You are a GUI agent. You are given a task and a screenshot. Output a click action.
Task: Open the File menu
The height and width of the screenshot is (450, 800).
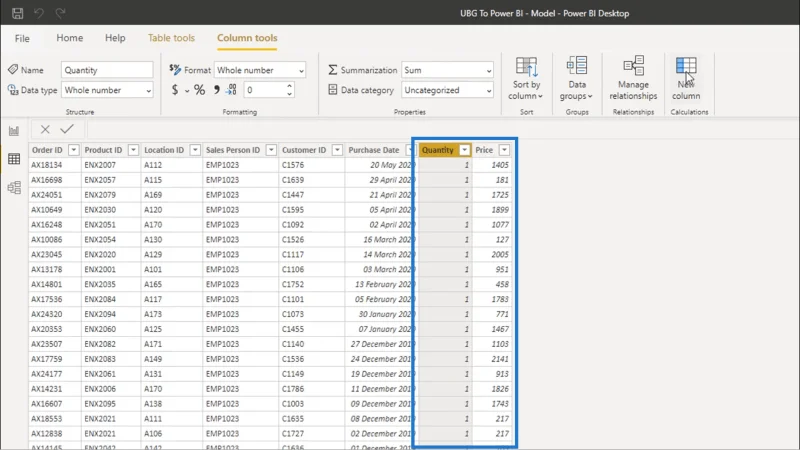[x=22, y=38]
